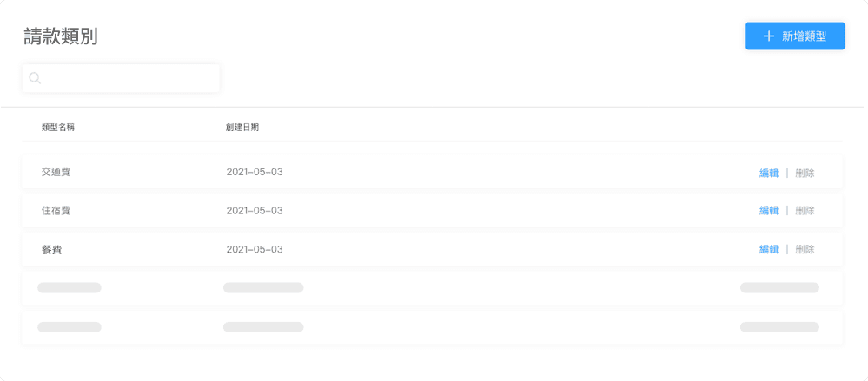Click the first loading placeholder row

(433, 287)
